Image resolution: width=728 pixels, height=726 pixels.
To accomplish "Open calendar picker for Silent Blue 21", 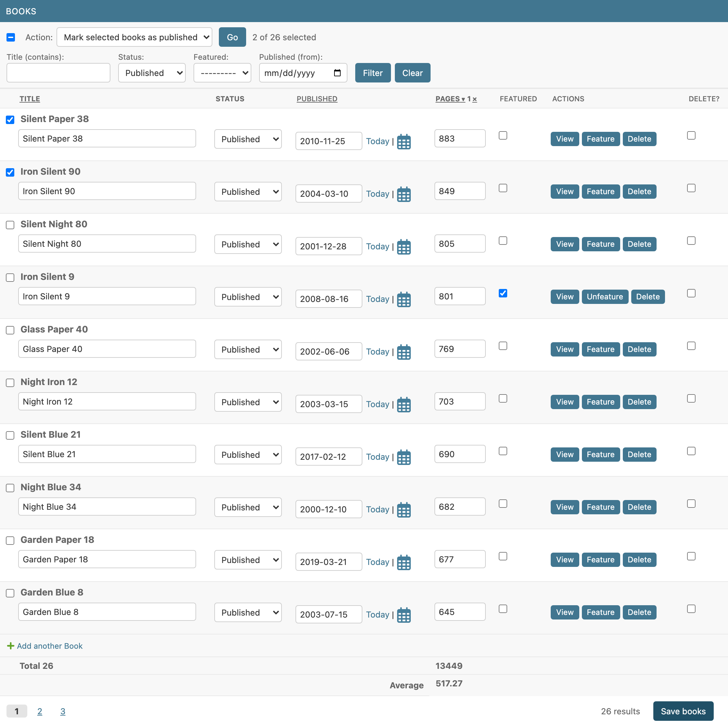I will pos(404,457).
